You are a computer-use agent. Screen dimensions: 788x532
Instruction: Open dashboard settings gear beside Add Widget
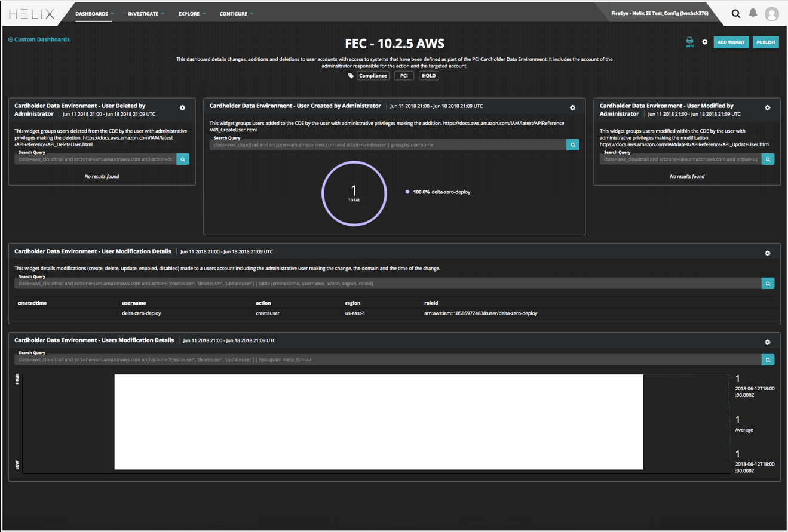click(x=705, y=42)
